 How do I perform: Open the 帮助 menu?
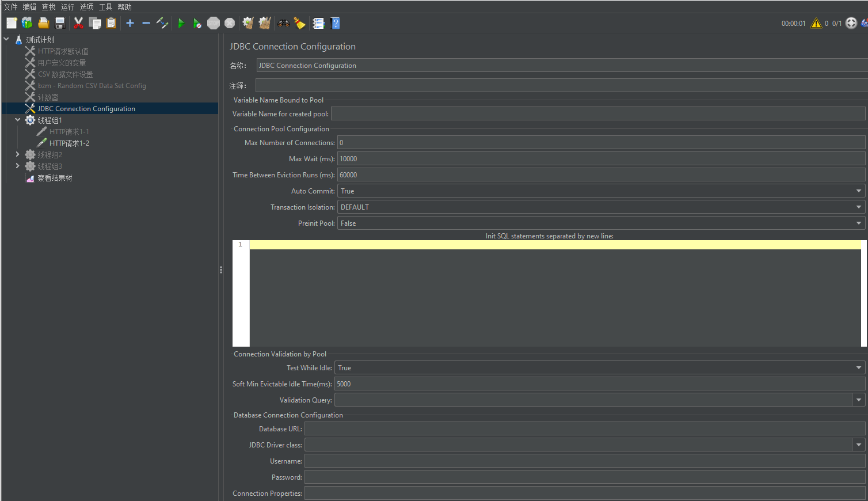125,7
